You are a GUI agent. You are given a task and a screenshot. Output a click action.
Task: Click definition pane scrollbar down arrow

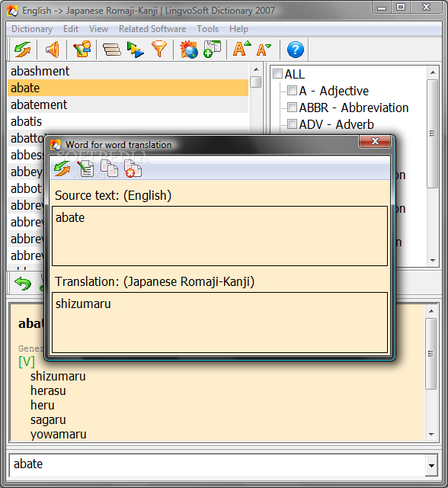tap(431, 435)
